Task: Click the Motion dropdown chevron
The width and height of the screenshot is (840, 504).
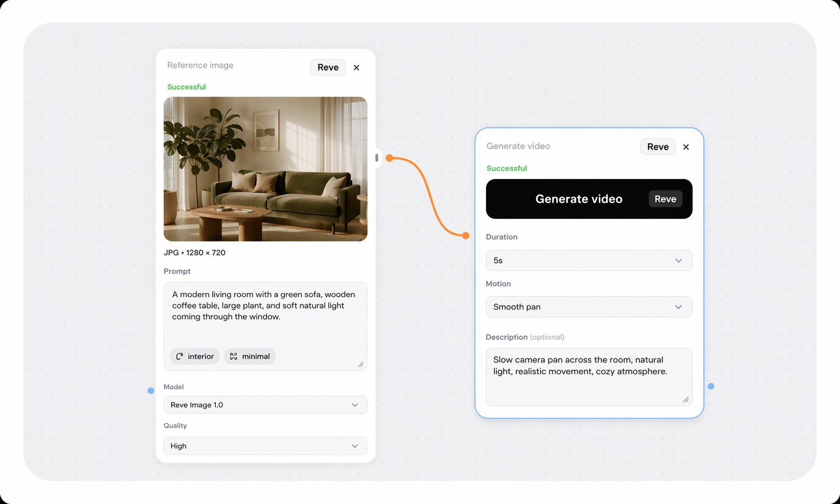Action: (x=679, y=307)
